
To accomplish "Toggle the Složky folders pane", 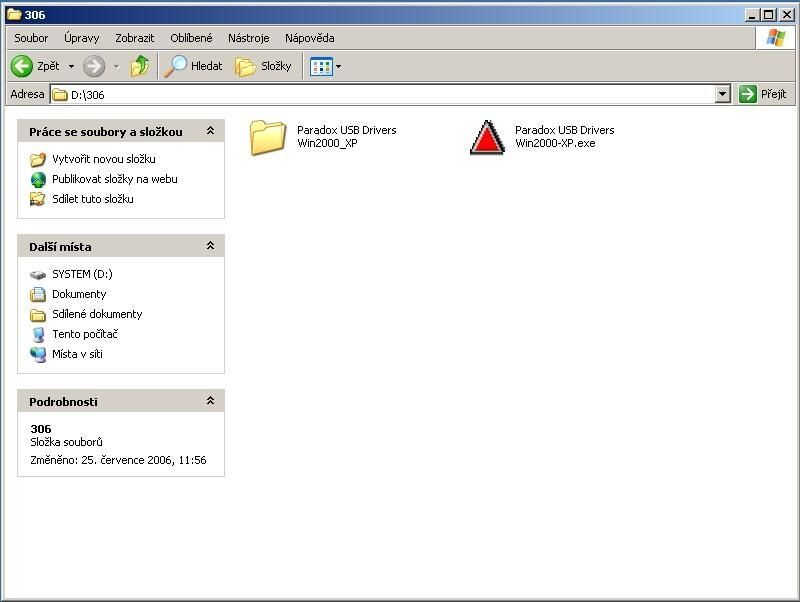I will pos(263,66).
